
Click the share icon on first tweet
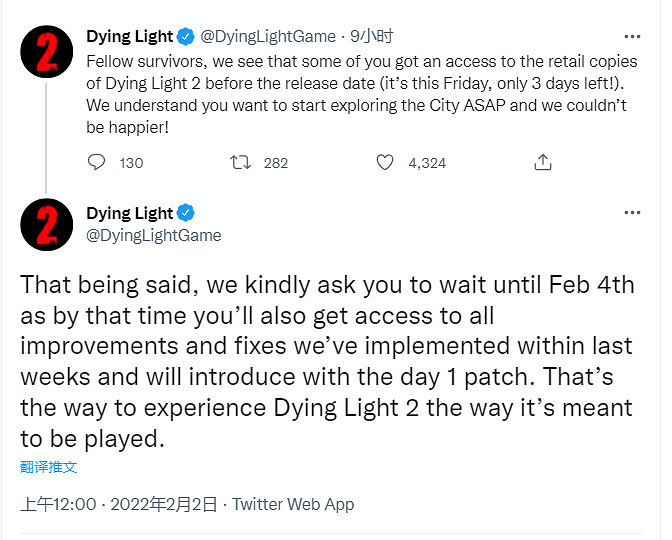(x=543, y=162)
